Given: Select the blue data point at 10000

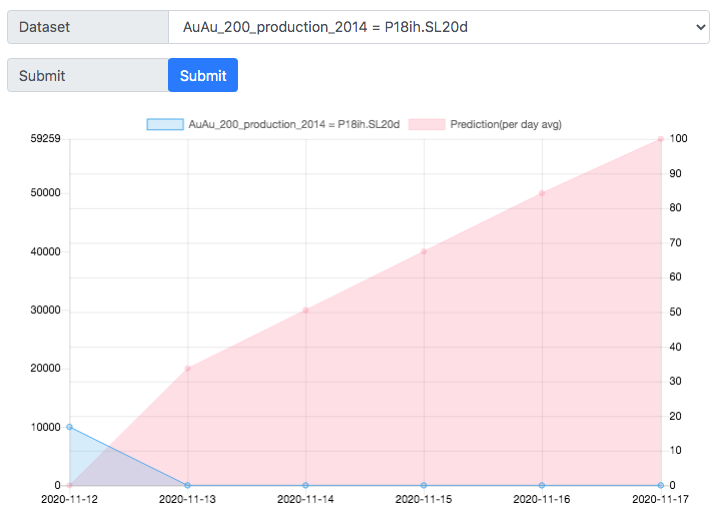Looking at the screenshot, I should 70,427.
